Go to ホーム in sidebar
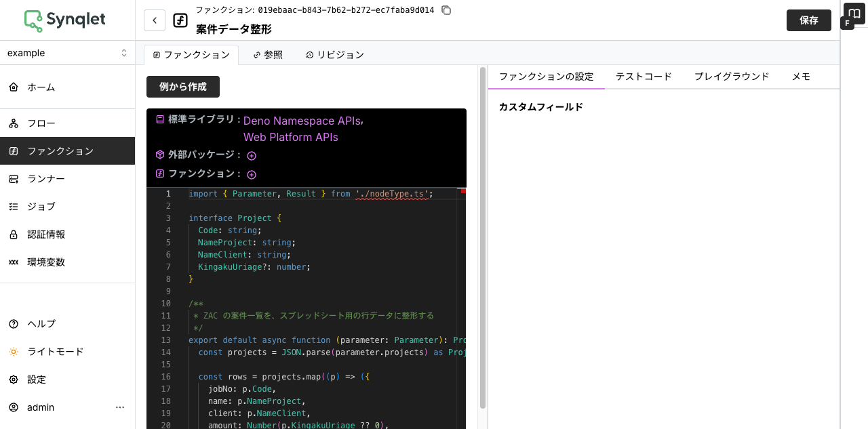 67,87
